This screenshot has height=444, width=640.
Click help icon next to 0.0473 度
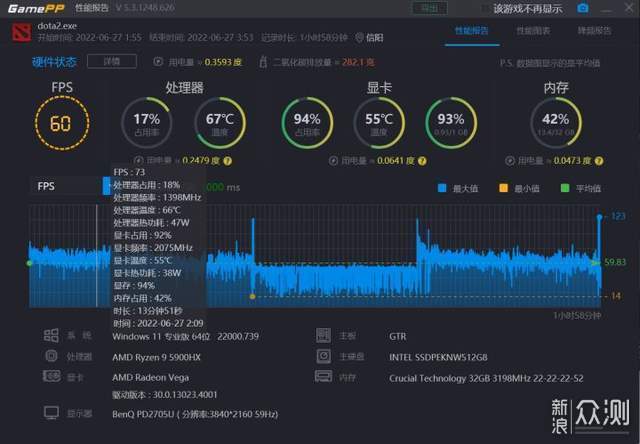point(599,161)
